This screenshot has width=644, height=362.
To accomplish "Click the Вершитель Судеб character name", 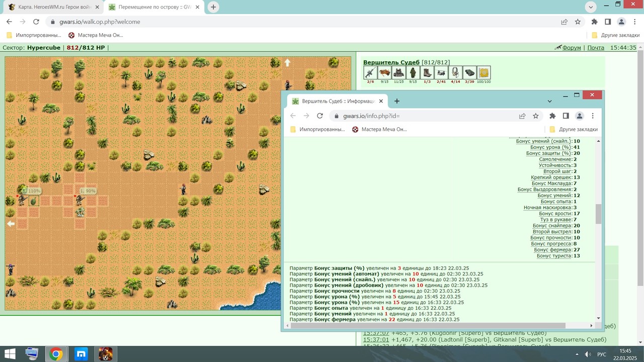I will point(391,62).
